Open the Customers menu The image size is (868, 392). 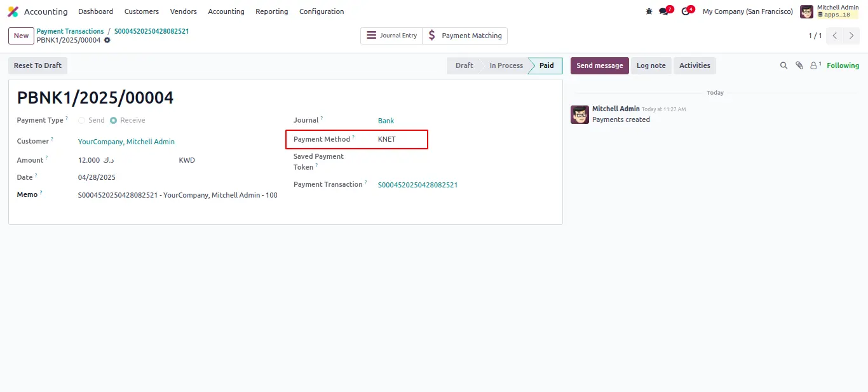coord(142,11)
